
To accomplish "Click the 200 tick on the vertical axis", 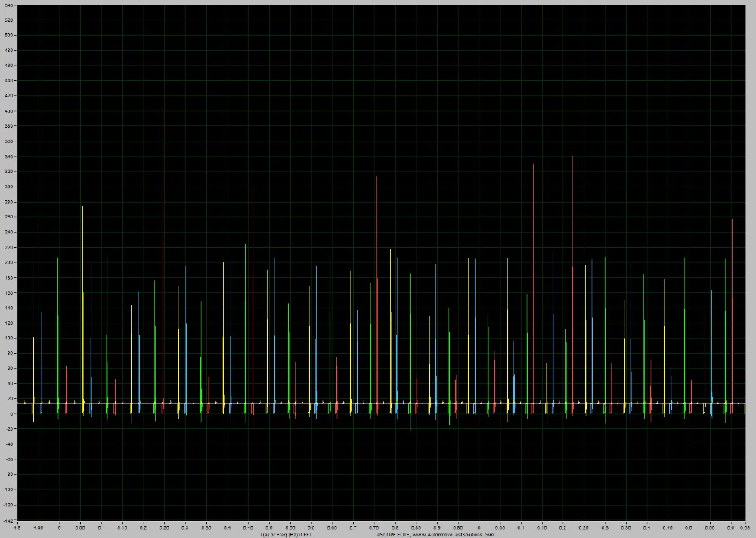I will pyautogui.click(x=9, y=262).
